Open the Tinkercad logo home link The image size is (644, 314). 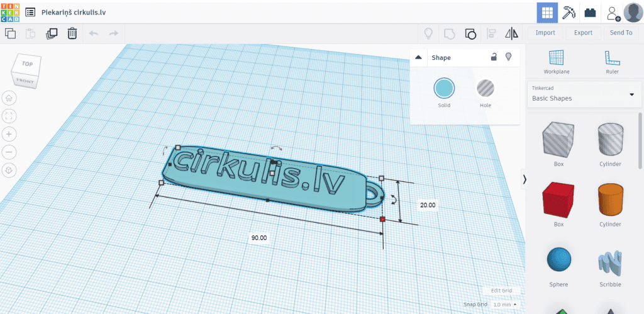(10, 13)
